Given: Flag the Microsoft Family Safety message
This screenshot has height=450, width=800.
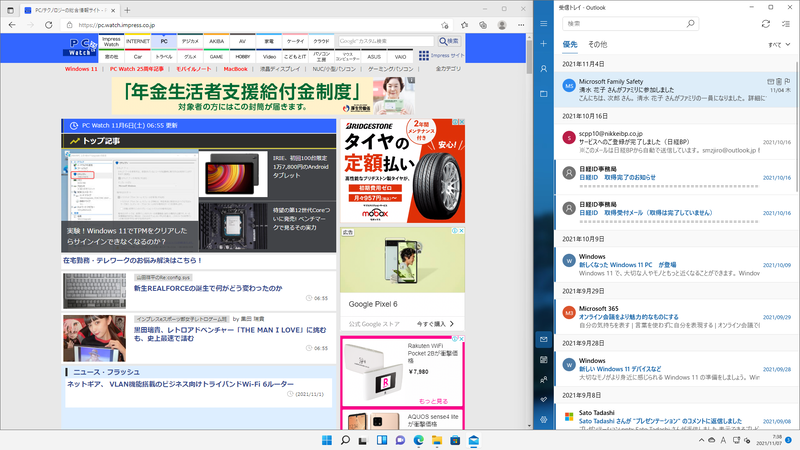Looking at the screenshot, I should point(787,82).
